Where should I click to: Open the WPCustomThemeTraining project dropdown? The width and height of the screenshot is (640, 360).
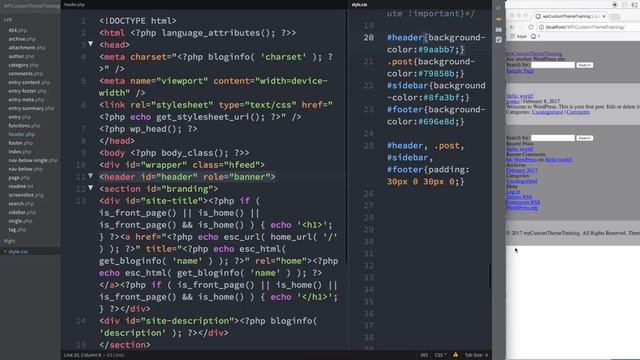click(31, 6)
